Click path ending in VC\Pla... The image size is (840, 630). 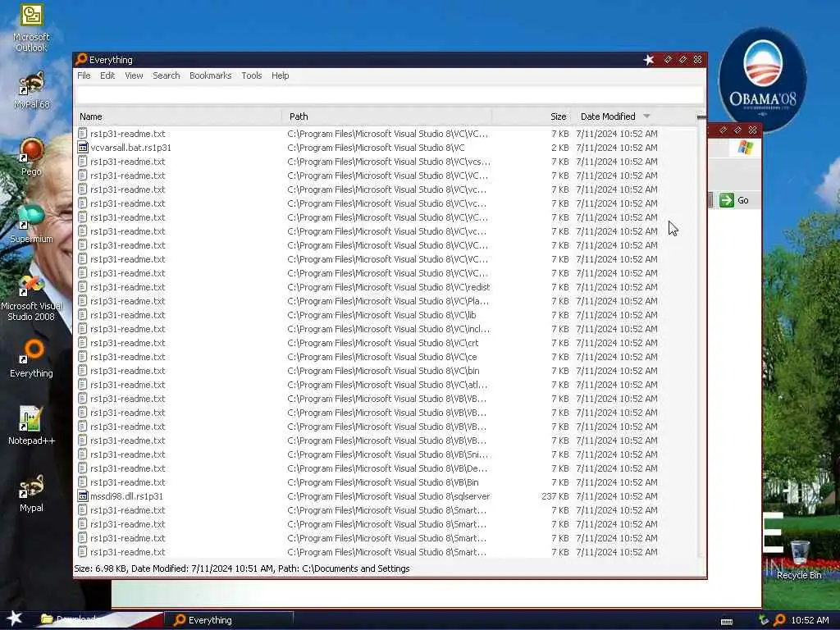[388, 301]
